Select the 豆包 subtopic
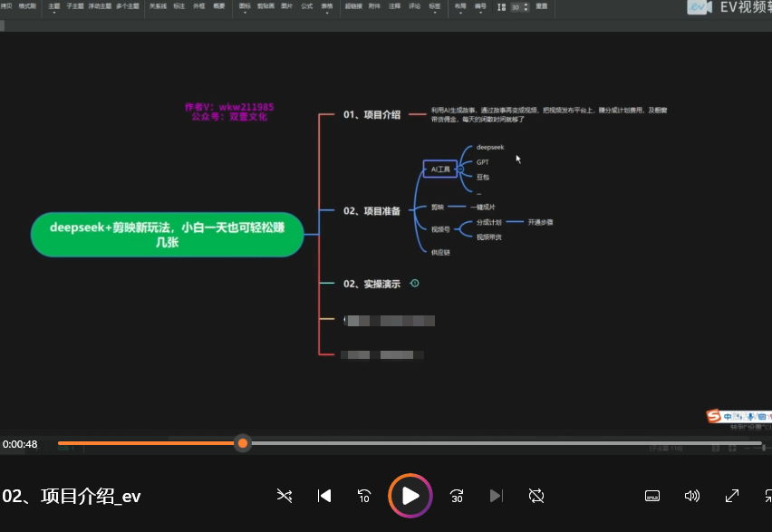The height and width of the screenshot is (532, 772). coord(482,177)
